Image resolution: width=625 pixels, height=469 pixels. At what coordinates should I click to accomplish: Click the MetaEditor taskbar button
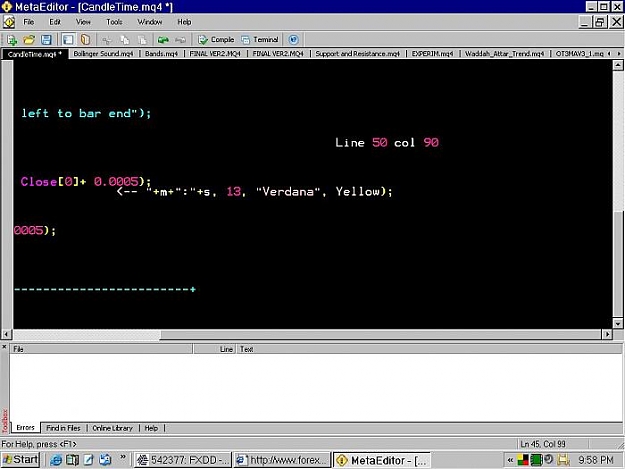pos(382,460)
